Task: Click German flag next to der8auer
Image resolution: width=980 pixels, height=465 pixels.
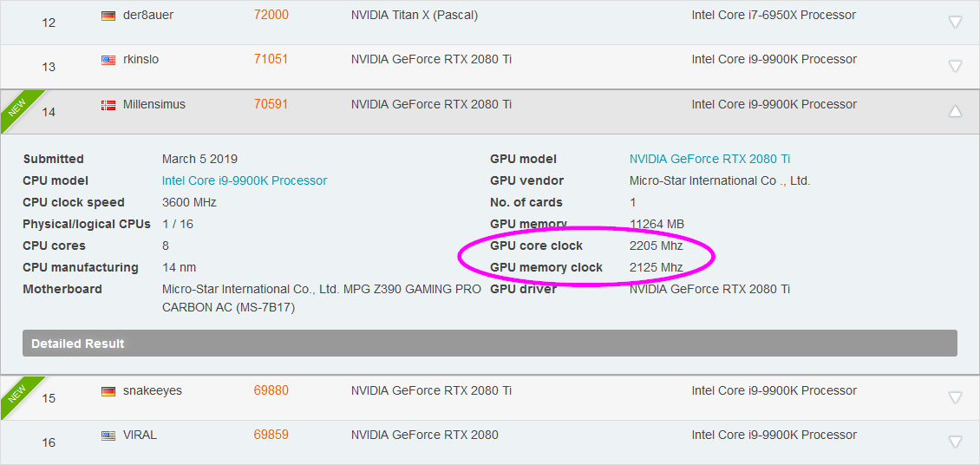Action: pyautogui.click(x=108, y=16)
